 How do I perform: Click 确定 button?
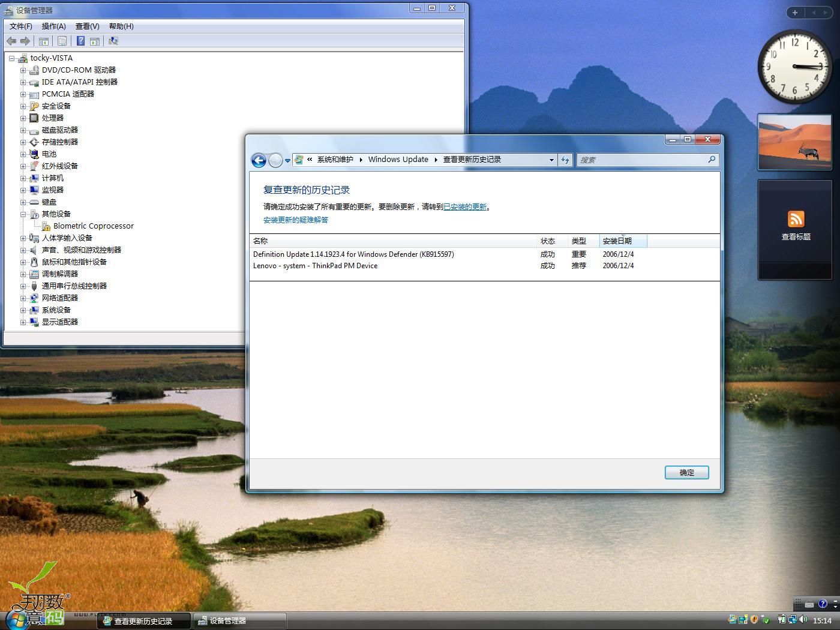[686, 472]
